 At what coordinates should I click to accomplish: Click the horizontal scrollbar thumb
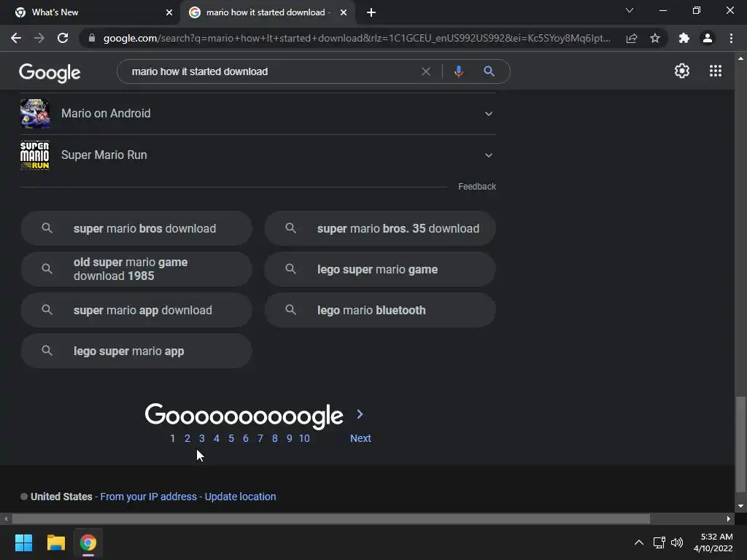pyautogui.click(x=331, y=519)
